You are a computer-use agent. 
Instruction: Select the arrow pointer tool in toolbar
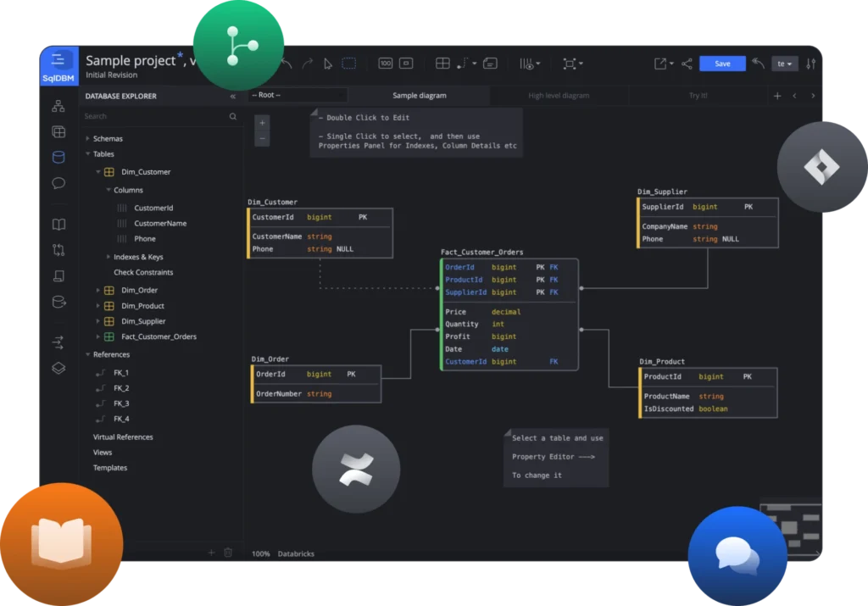point(328,64)
